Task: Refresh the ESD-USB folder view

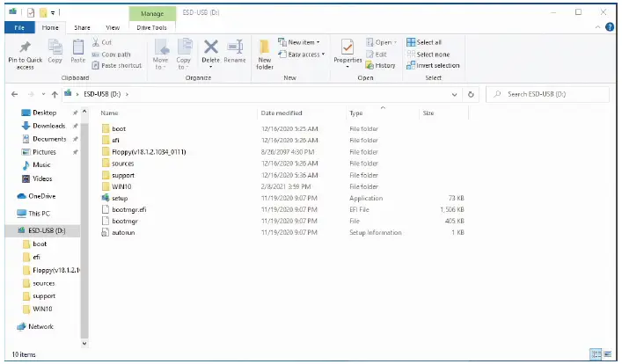Action: pos(471,94)
